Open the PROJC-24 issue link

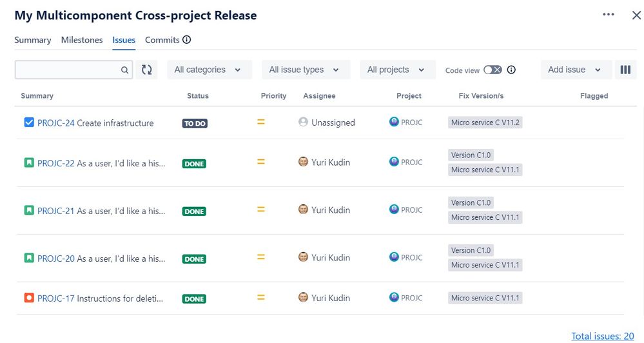(56, 123)
